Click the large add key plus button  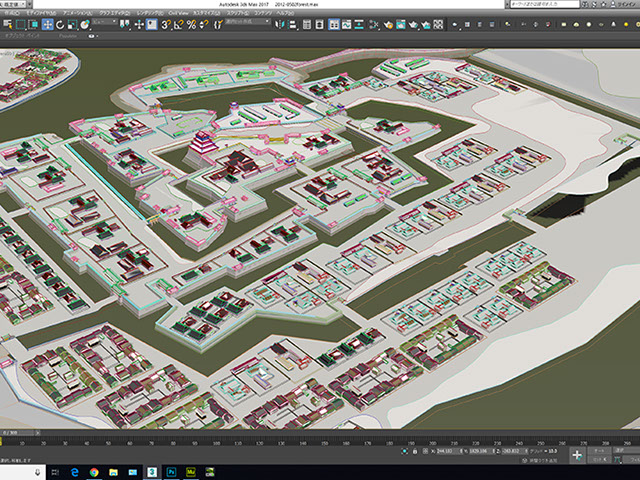(x=576, y=455)
